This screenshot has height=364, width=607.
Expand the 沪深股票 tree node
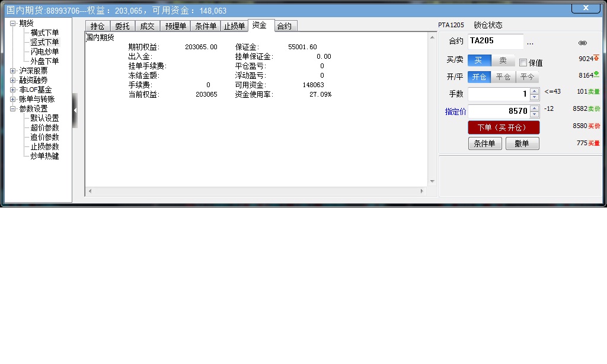pyautogui.click(x=13, y=70)
